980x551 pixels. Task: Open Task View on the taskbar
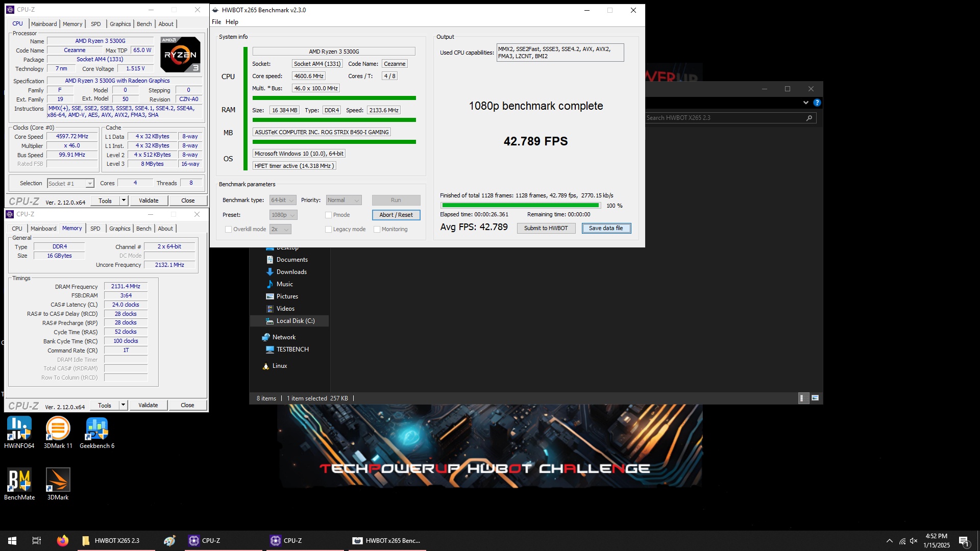point(37,541)
